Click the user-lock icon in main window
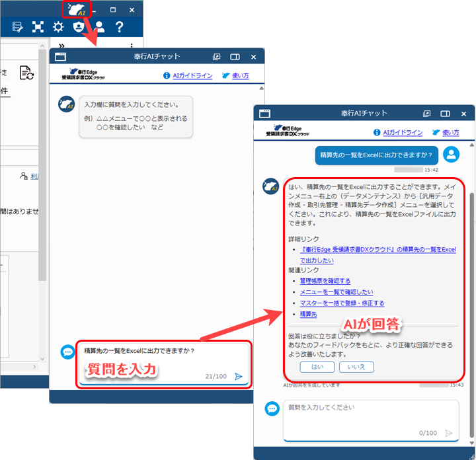The image size is (476, 460). click(24, 176)
